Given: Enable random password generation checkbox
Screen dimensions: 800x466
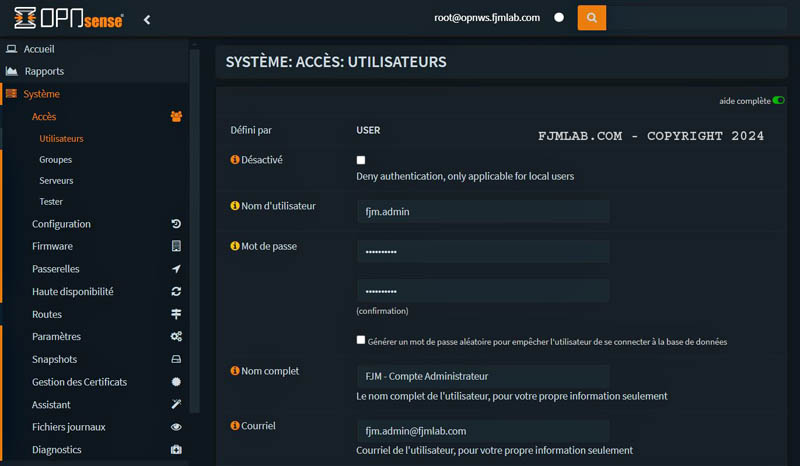Looking at the screenshot, I should click(361, 340).
